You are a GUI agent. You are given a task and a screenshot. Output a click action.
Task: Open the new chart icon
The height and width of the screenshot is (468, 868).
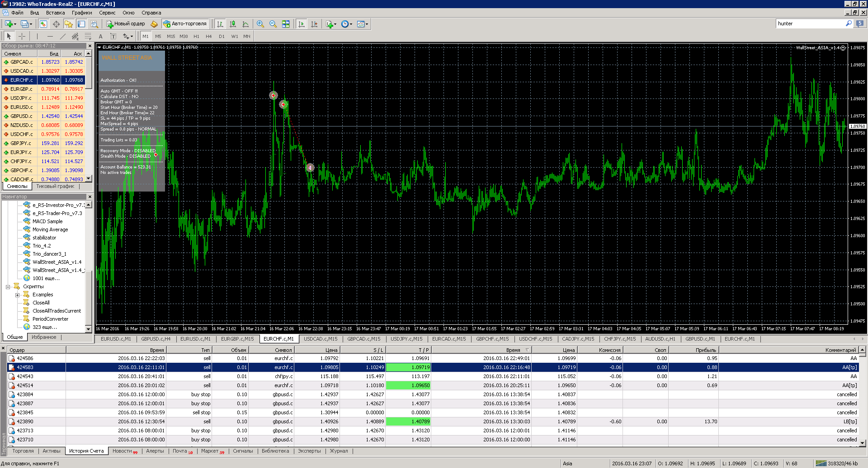9,24
